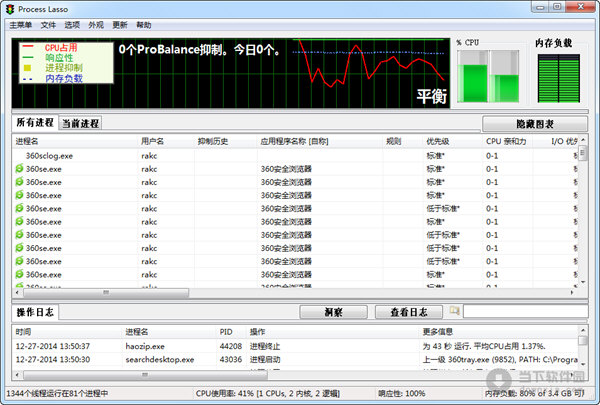Image resolution: width=600 pixels, height=405 pixels.
Task: Click the process list horizontal scrollbar thumb
Action: tap(106, 293)
